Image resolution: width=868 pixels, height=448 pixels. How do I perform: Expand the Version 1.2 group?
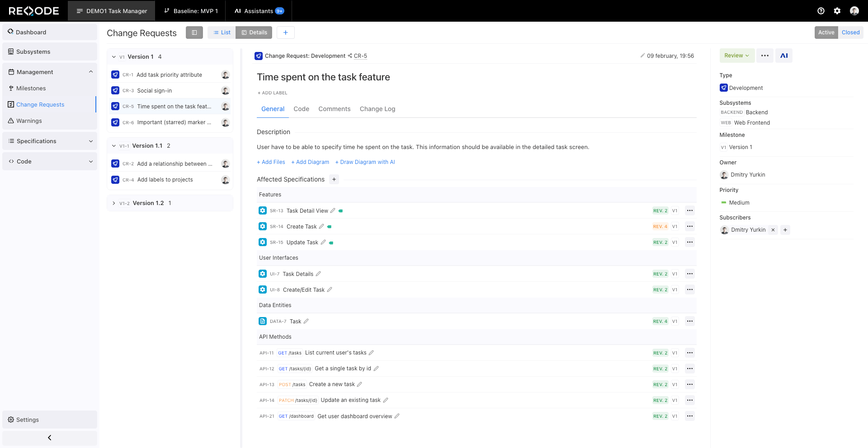pos(114,203)
